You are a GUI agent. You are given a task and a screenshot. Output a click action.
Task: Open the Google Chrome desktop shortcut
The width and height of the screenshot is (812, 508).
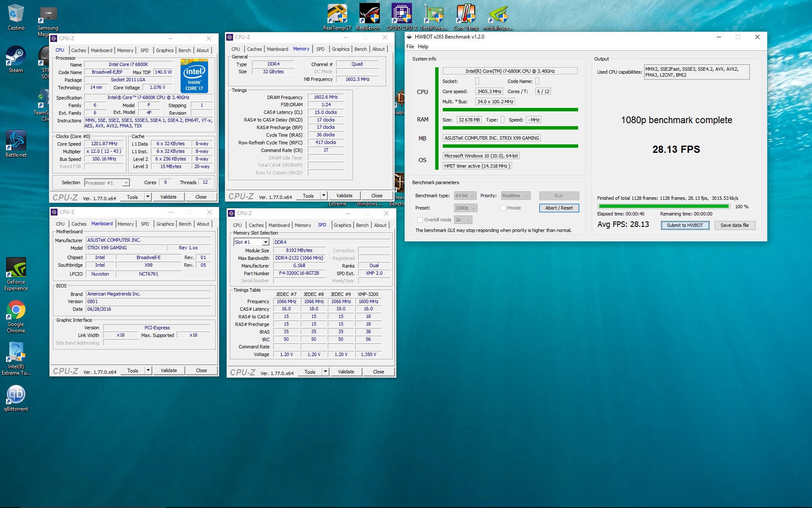16,317
